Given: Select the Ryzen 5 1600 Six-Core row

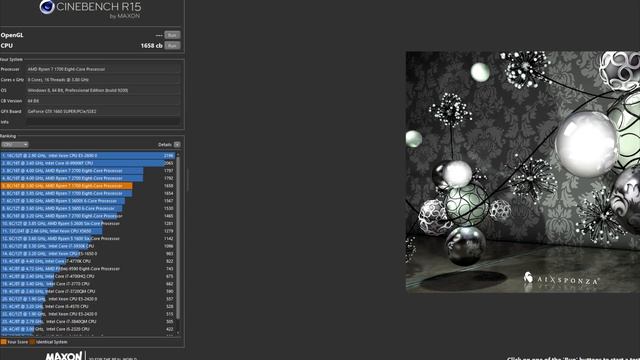Looking at the screenshot, I should pyautogui.click(x=88, y=239).
